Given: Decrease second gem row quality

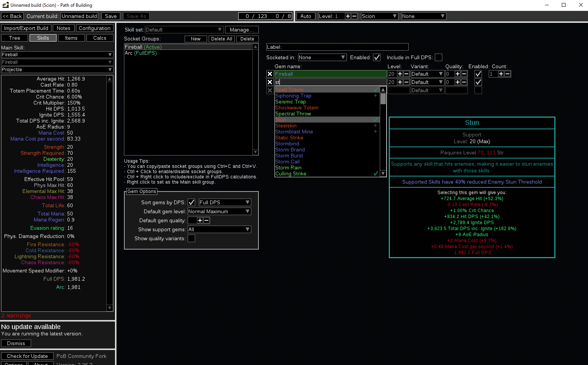Looking at the screenshot, I should (x=464, y=82).
